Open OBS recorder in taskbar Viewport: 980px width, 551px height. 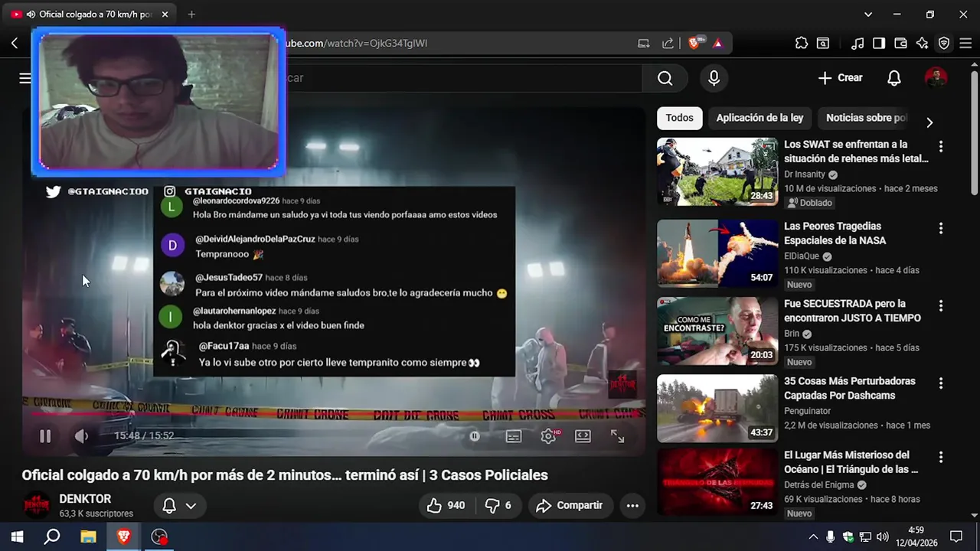pos(159,536)
